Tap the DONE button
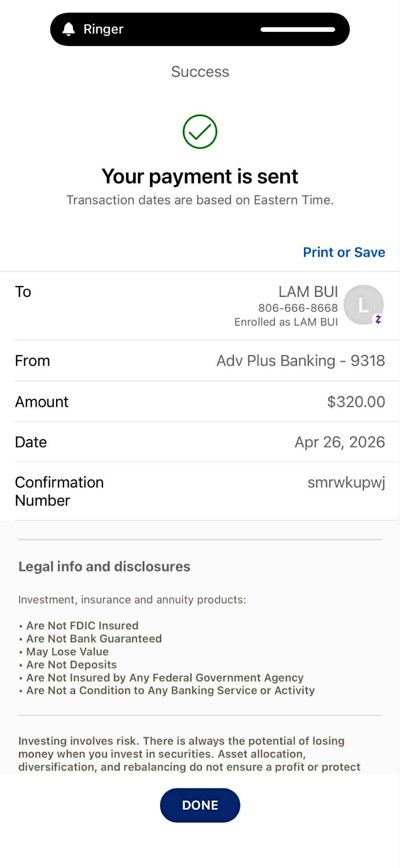This screenshot has width=400, height=868. click(x=200, y=805)
